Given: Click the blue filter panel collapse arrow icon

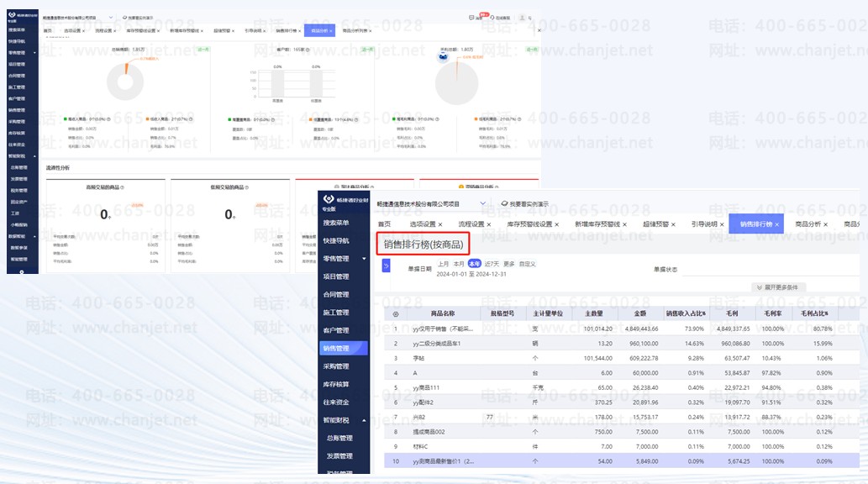Looking at the screenshot, I should (386, 266).
